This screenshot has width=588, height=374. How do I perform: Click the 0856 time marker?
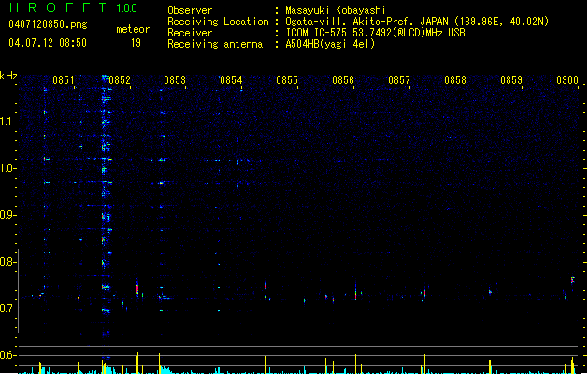343,80
